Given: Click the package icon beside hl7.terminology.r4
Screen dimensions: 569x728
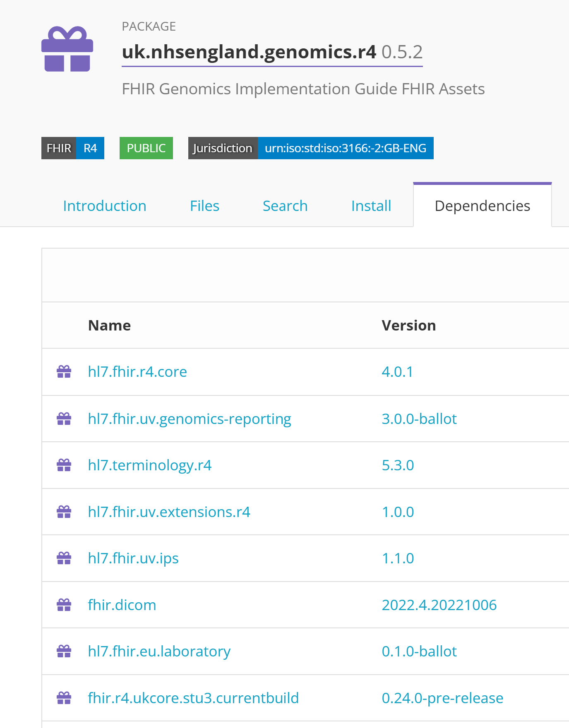Looking at the screenshot, I should (x=64, y=465).
